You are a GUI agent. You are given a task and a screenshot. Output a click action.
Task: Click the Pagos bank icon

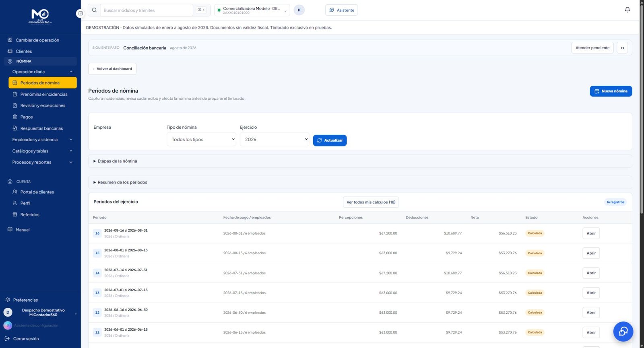point(15,117)
